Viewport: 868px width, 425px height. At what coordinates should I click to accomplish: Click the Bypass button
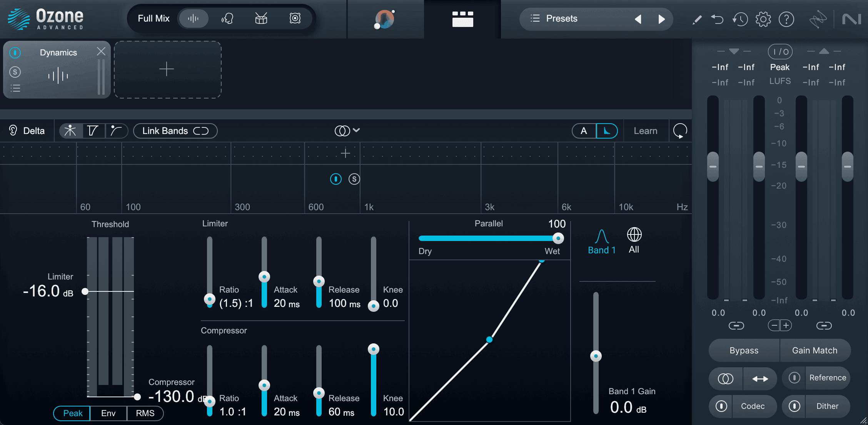point(744,351)
